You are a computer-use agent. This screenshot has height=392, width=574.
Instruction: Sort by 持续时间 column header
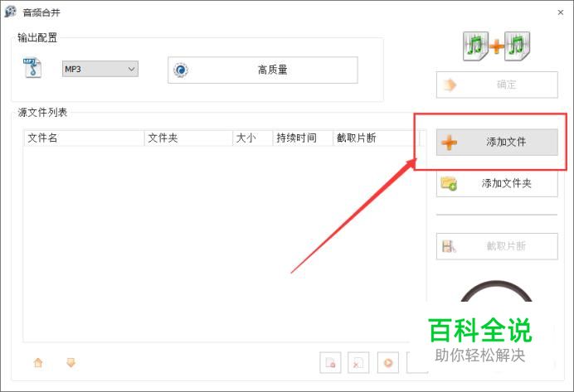[x=303, y=138]
